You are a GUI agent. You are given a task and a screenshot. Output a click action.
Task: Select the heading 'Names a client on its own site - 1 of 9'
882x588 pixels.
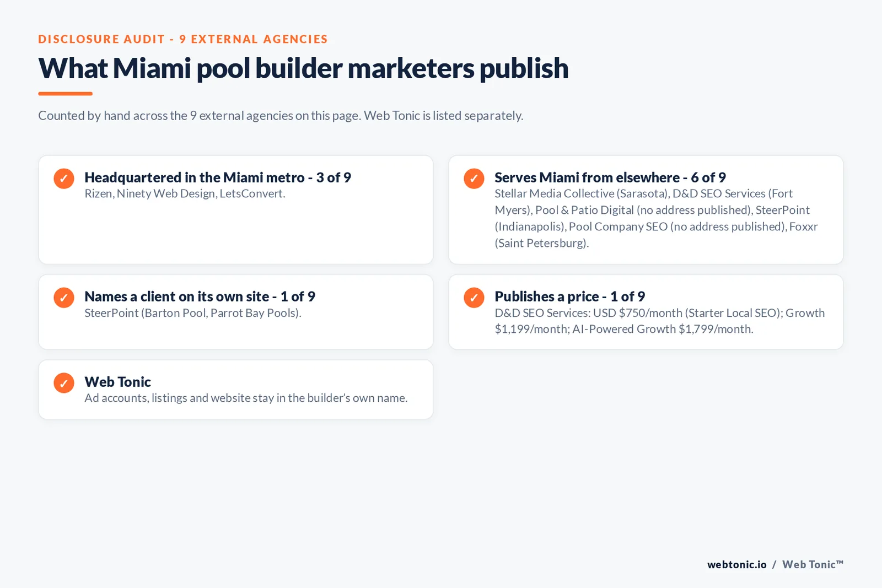click(x=200, y=296)
